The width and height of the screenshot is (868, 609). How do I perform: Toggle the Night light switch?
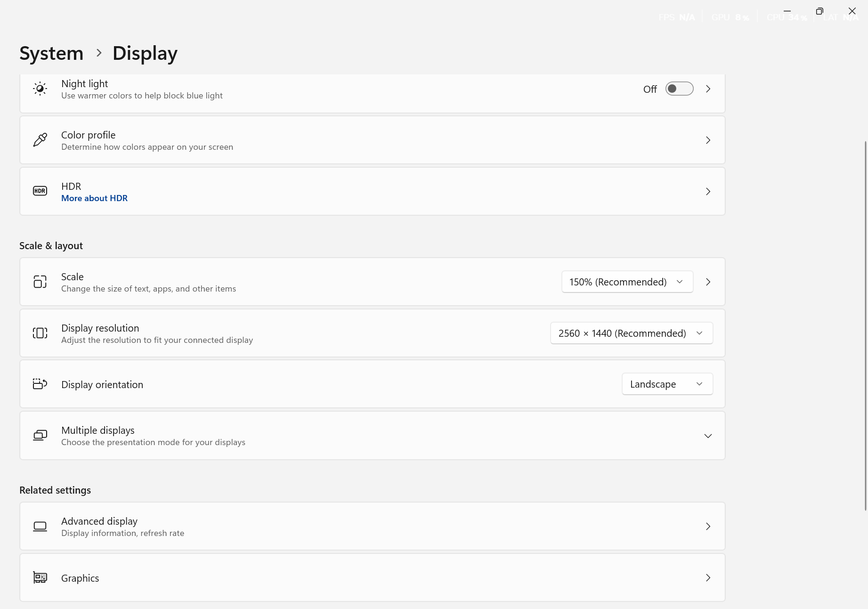(x=679, y=89)
